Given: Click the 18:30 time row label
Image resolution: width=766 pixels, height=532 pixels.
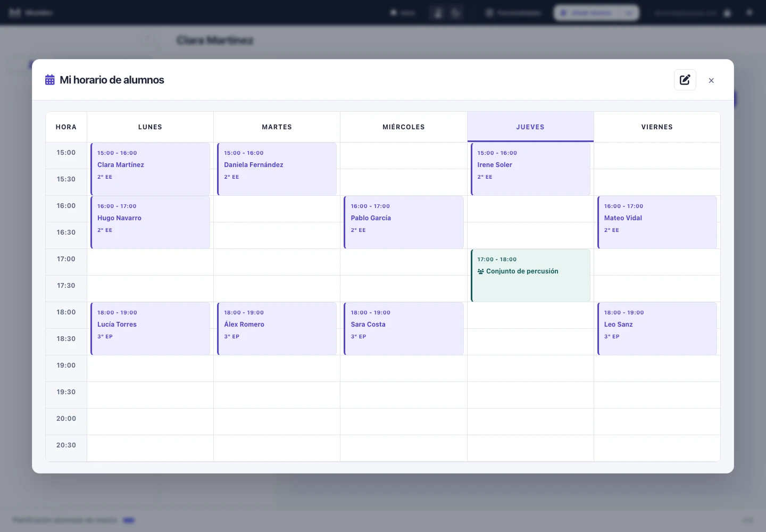Looking at the screenshot, I should click(x=66, y=339).
